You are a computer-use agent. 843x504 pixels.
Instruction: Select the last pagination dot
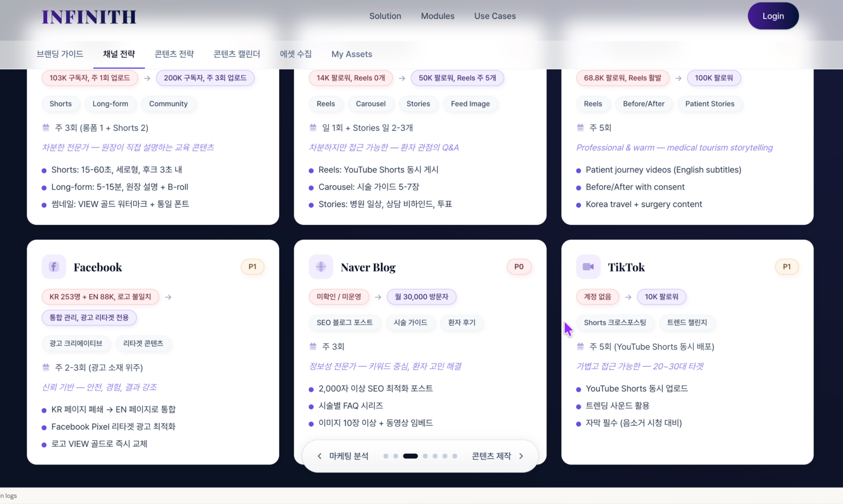[454, 456]
